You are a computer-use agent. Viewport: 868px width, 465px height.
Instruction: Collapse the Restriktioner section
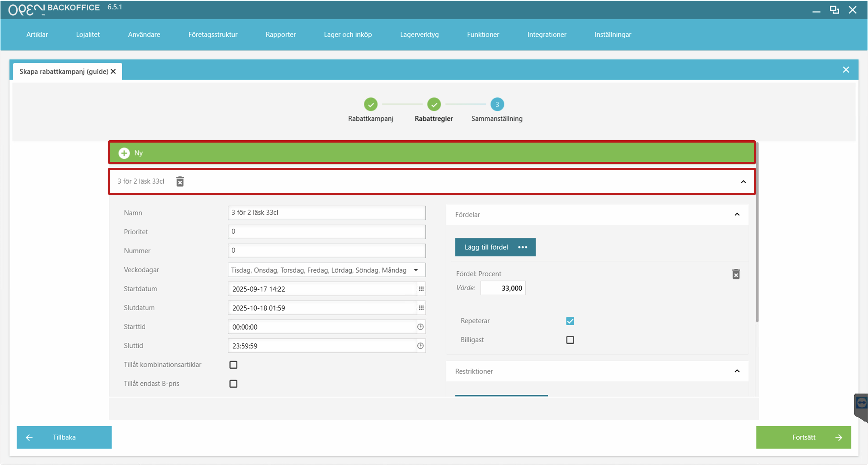[x=737, y=371]
